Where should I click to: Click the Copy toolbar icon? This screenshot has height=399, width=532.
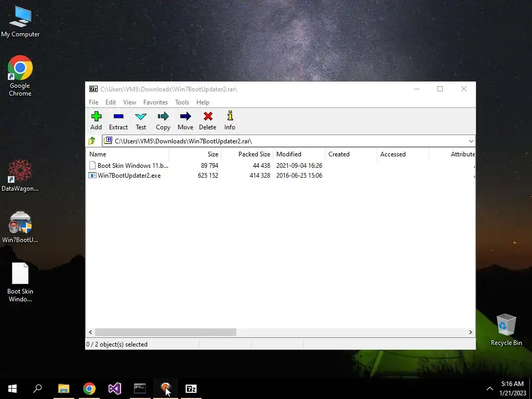pyautogui.click(x=163, y=121)
